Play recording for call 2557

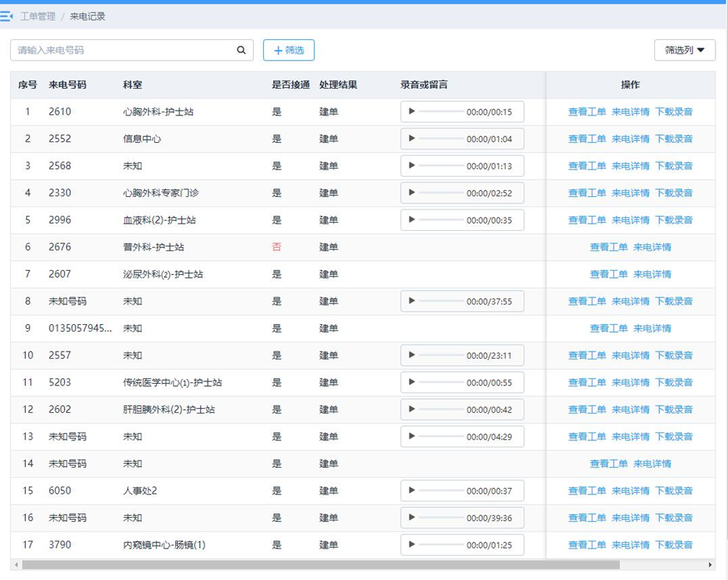tap(412, 355)
